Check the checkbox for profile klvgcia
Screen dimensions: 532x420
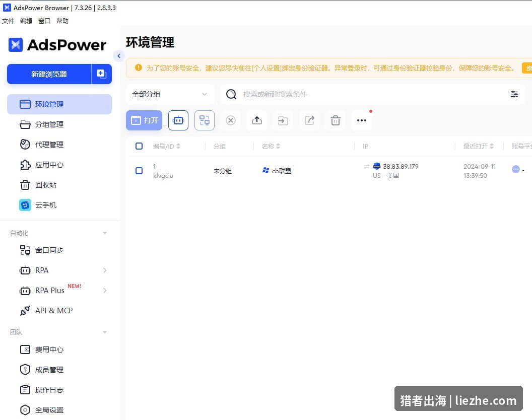click(x=139, y=171)
